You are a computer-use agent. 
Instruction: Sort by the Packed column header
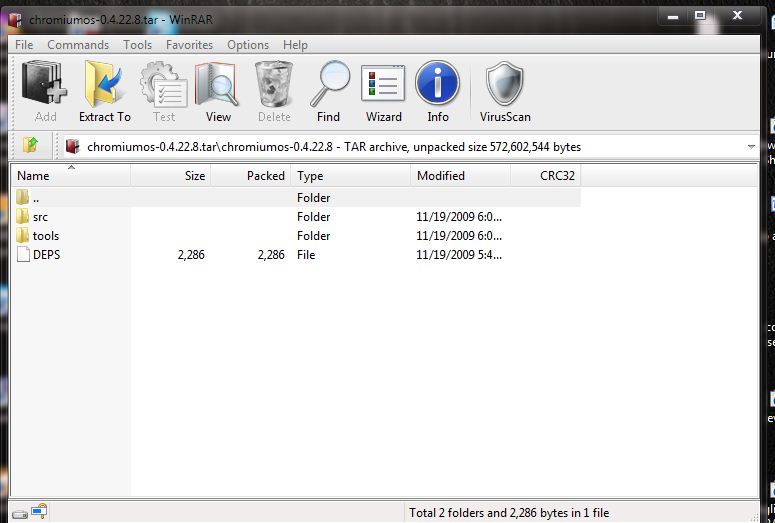pyautogui.click(x=251, y=175)
